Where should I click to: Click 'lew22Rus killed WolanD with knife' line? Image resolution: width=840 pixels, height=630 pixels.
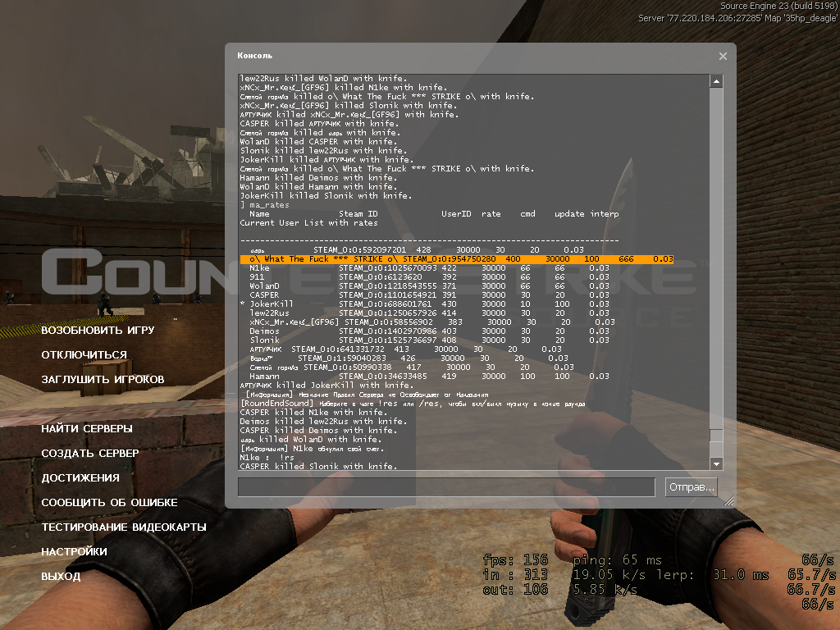[x=323, y=78]
